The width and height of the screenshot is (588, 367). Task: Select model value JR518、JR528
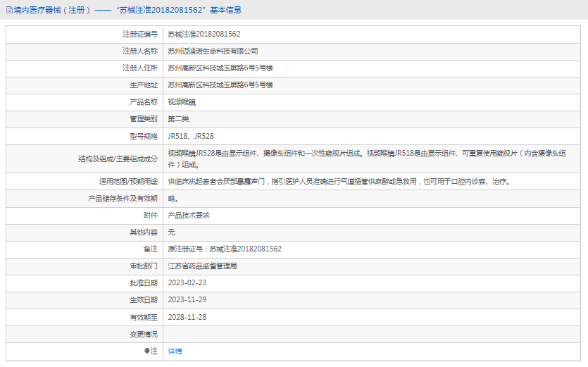(191, 136)
